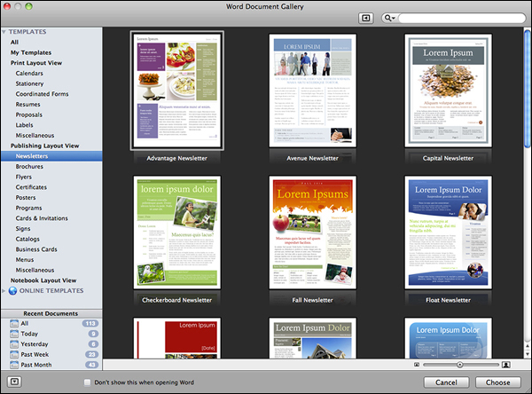532x394 pixels.
Task: Select Float Newsletter template thumbnail
Action: pos(448,232)
